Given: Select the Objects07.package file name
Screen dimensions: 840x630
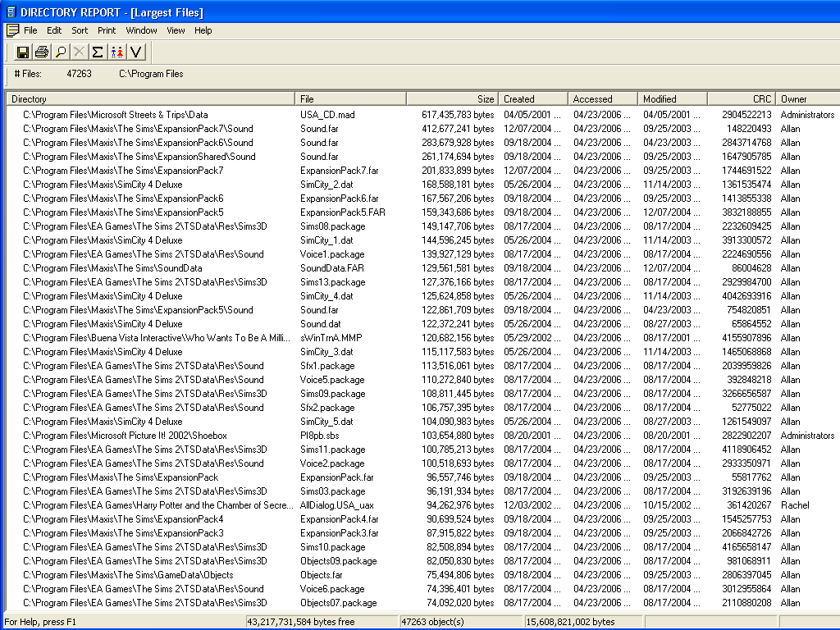Looking at the screenshot, I should (x=339, y=603).
